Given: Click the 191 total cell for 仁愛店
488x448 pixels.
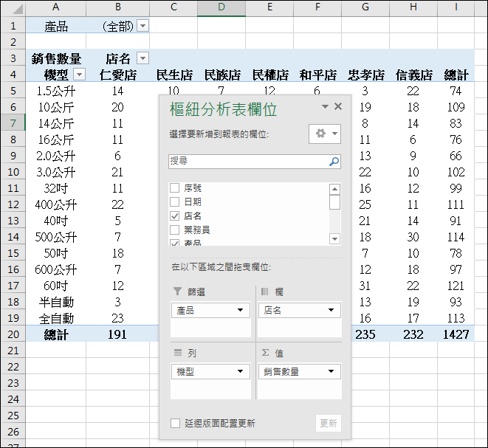Looking at the screenshot, I should [x=117, y=334].
